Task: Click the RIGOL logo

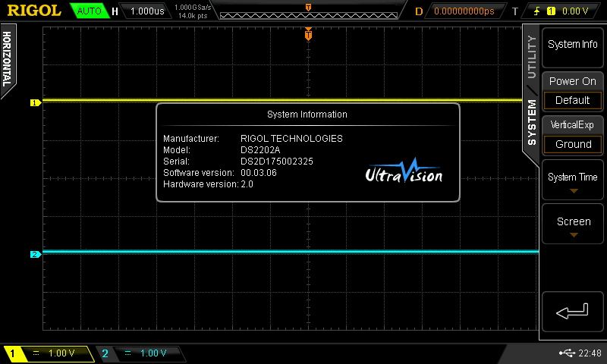Action: point(34,11)
